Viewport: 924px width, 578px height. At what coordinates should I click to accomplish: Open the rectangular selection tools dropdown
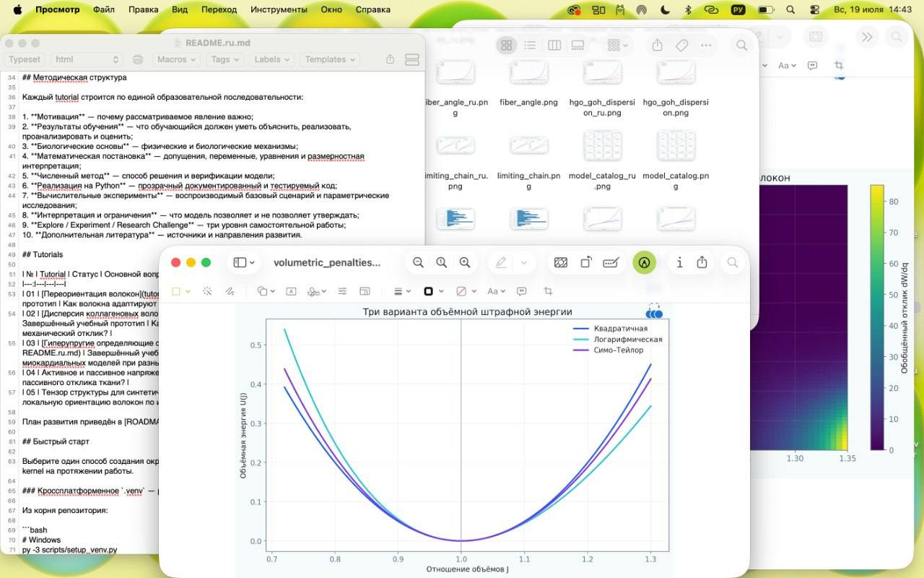pyautogui.click(x=181, y=291)
